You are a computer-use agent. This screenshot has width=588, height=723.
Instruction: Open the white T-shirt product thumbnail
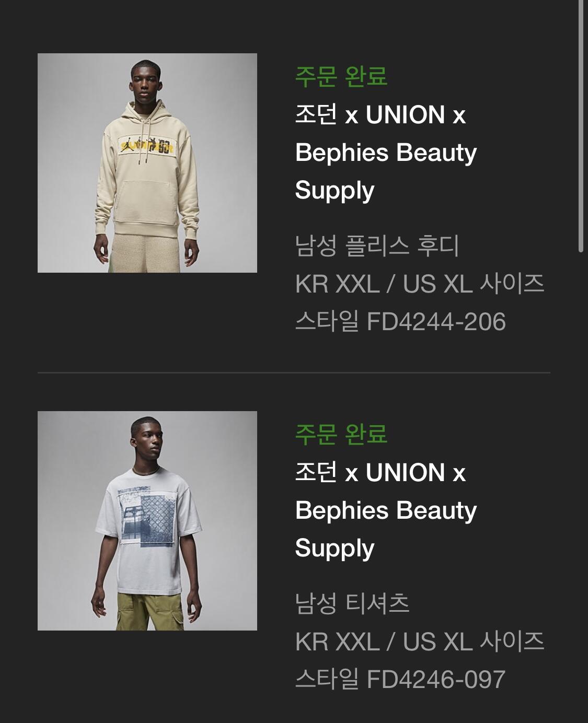tap(147, 521)
